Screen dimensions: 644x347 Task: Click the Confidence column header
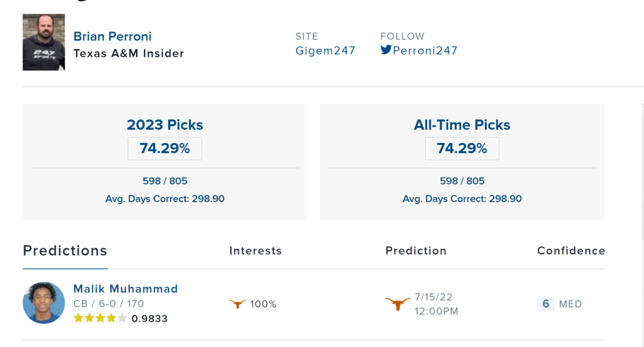pos(571,250)
